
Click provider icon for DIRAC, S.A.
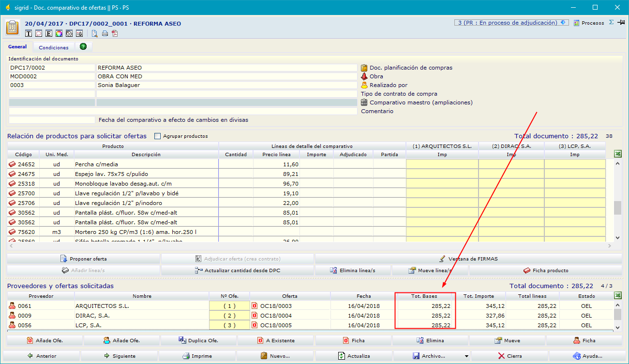click(12, 316)
